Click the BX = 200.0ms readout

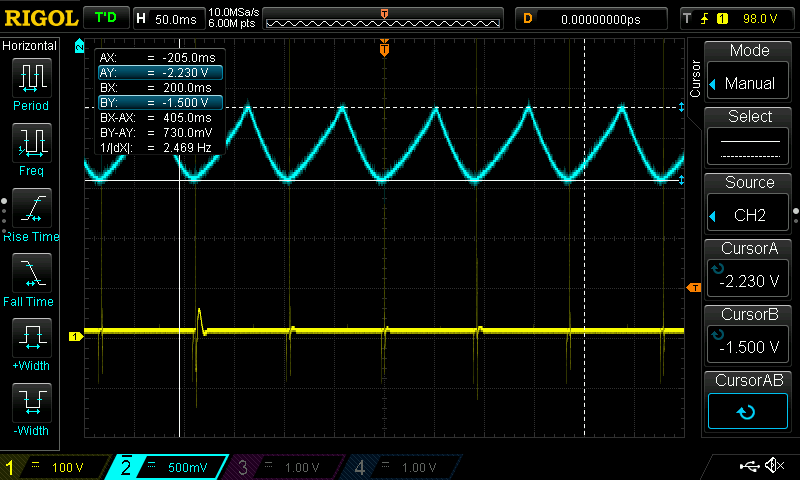click(158, 88)
